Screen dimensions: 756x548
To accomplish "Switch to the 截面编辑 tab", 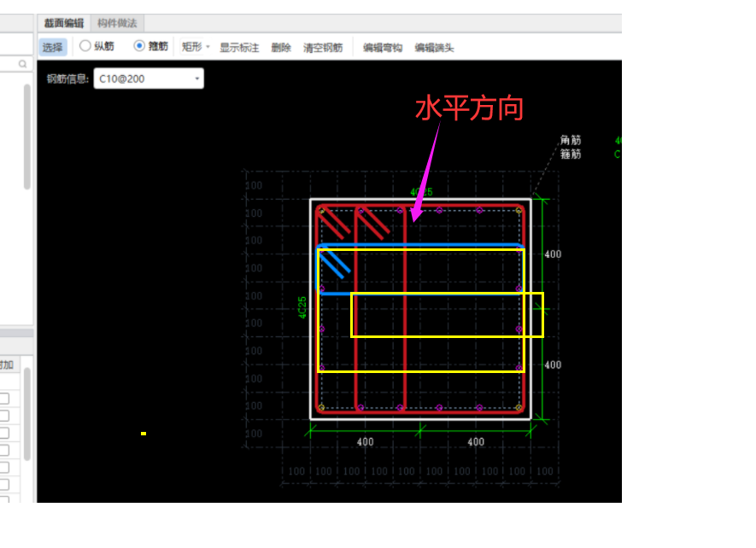I will pos(64,23).
